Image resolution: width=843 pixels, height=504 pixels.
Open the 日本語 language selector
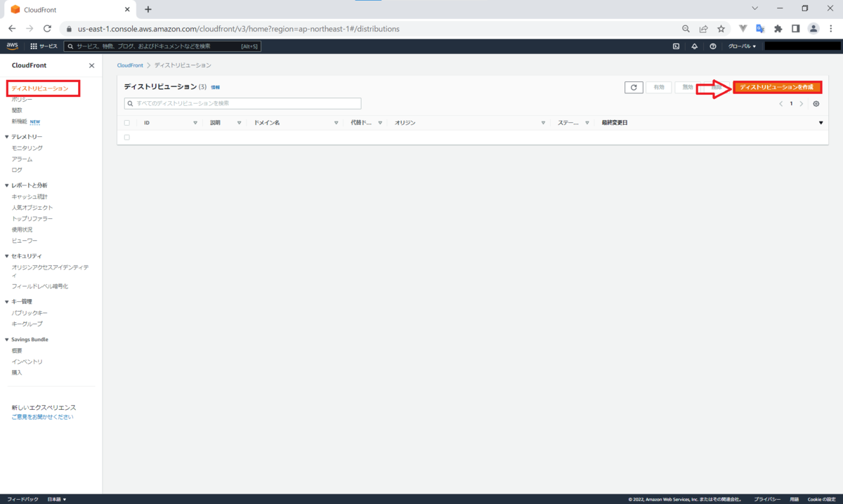pyautogui.click(x=57, y=499)
